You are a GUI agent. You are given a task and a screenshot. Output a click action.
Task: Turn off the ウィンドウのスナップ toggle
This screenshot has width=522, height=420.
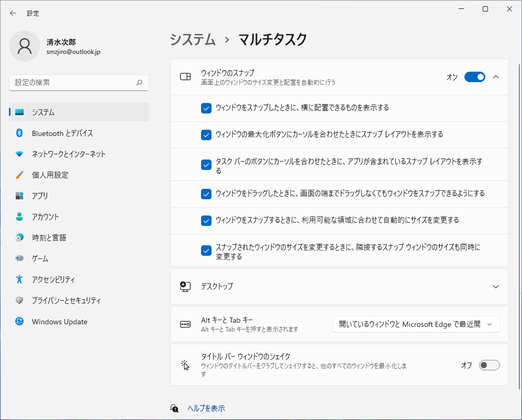click(474, 77)
